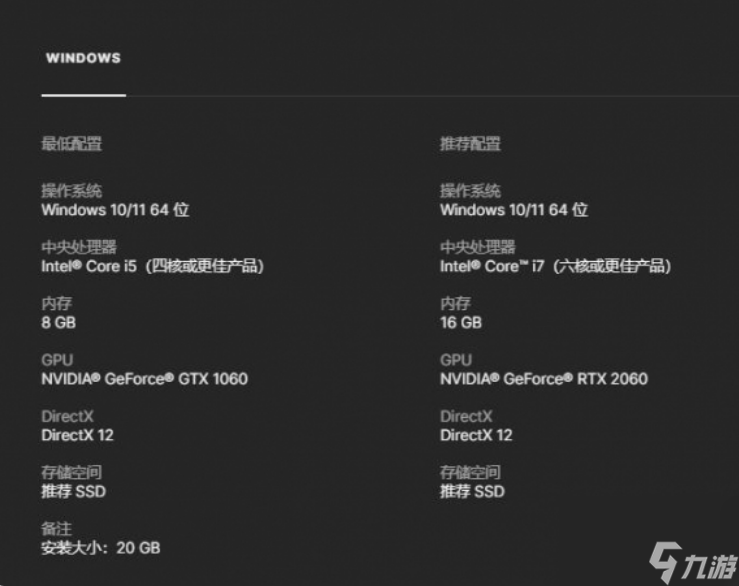Select the Intel Core i7 六核 processor text
Screen dimensions: 739x586
(x=556, y=266)
